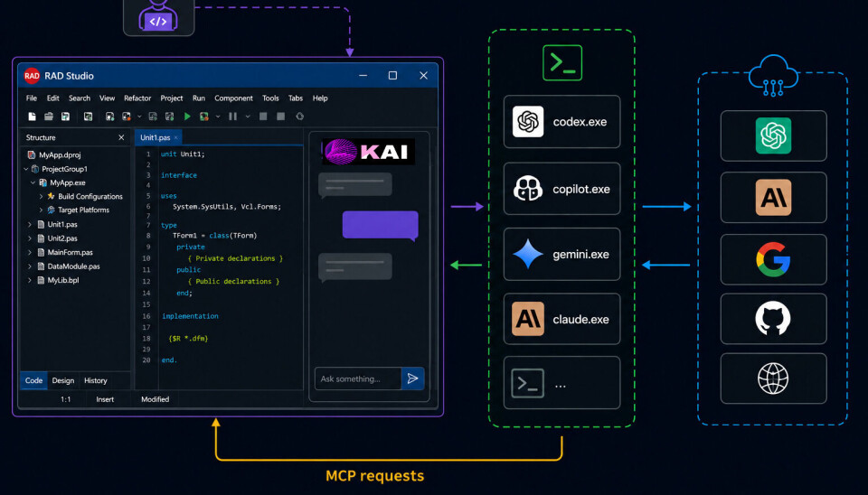Expand the Unit2.pas tree node
Viewport: 868px width, 495px height.
tap(29, 238)
